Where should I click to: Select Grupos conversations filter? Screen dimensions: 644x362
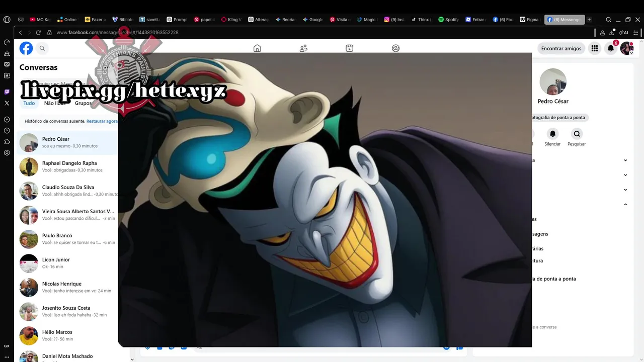[83, 103]
